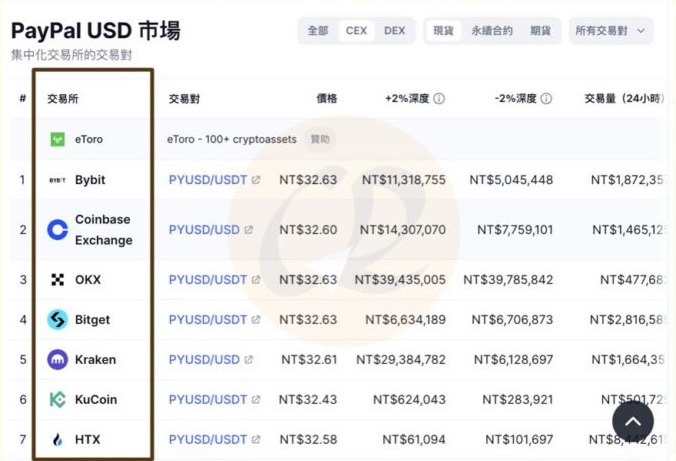Click the 贊助 sponsored badge
Viewport: 676px width, 461px height.
click(320, 139)
